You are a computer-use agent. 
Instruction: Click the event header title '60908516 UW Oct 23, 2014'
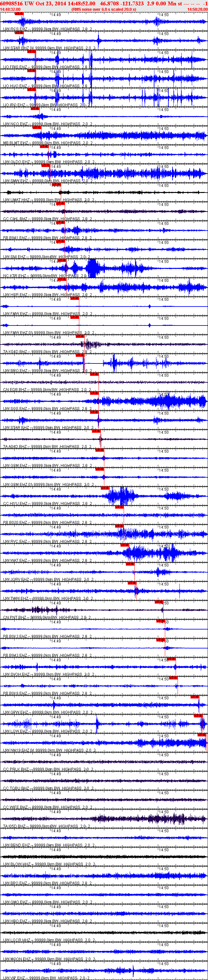pos(33,3)
